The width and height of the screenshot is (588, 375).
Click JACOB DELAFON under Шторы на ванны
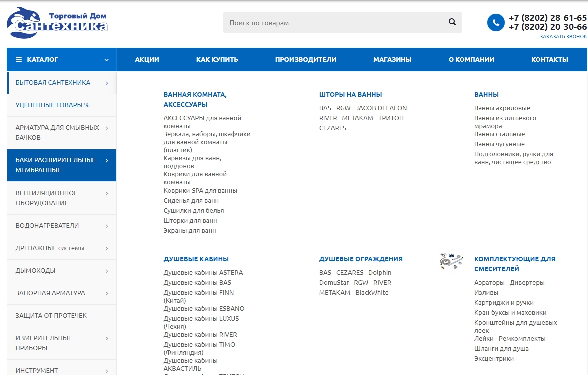[x=381, y=108]
